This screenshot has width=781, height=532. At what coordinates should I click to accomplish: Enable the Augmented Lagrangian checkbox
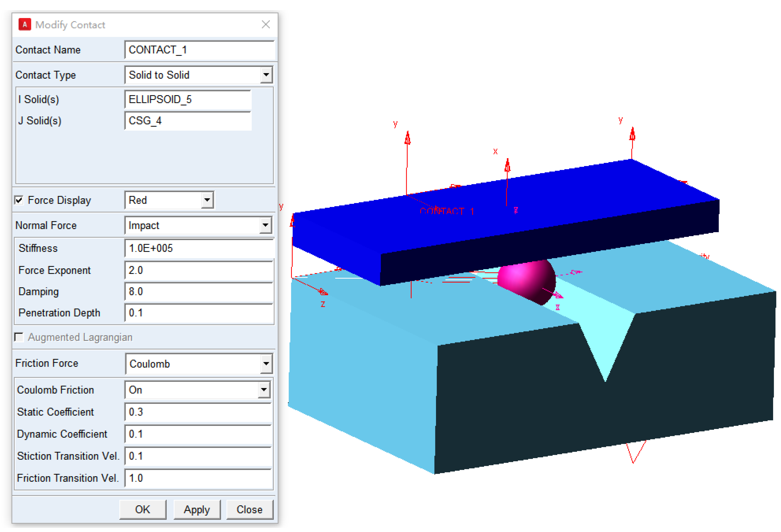point(19,337)
